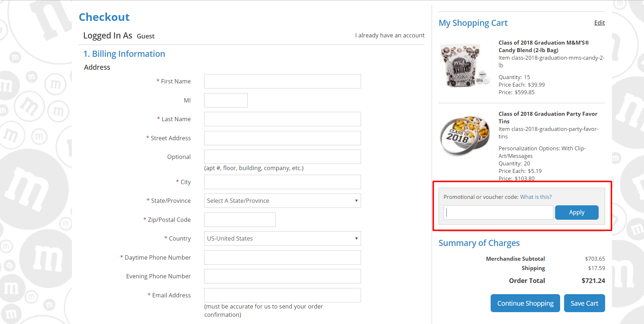Click the 'Guest' logged-in label
This screenshot has width=644, height=324.
[145, 36]
